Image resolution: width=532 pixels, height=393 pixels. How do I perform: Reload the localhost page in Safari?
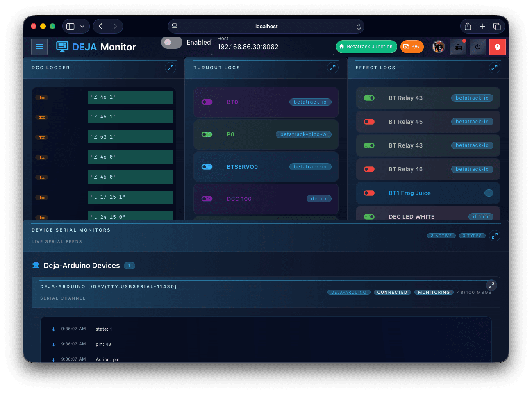(359, 26)
